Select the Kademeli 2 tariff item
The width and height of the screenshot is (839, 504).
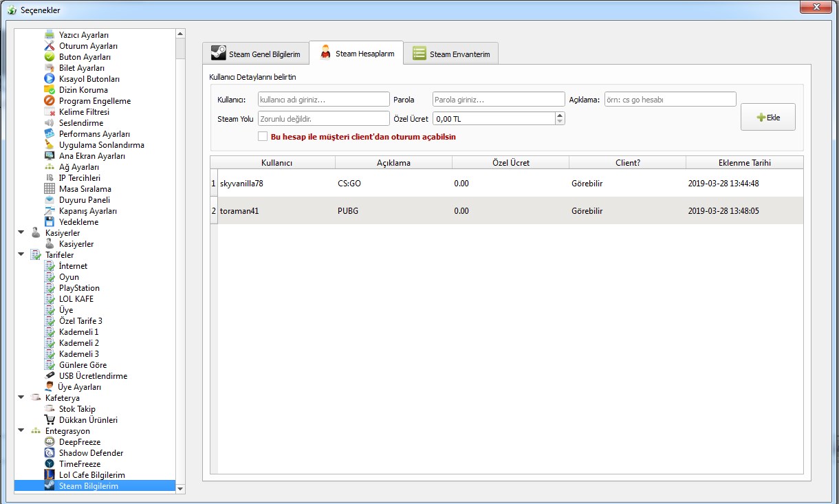click(x=79, y=343)
